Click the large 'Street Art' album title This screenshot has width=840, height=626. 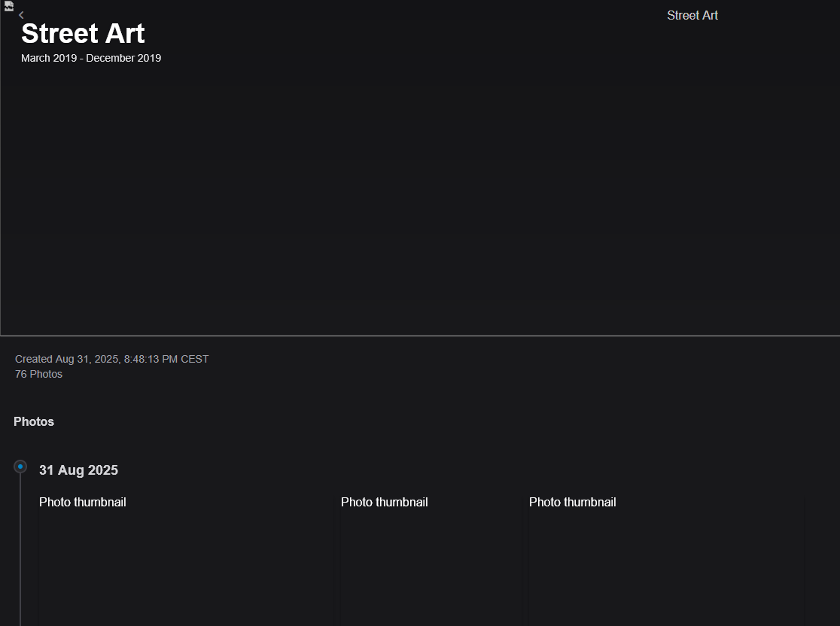point(83,34)
